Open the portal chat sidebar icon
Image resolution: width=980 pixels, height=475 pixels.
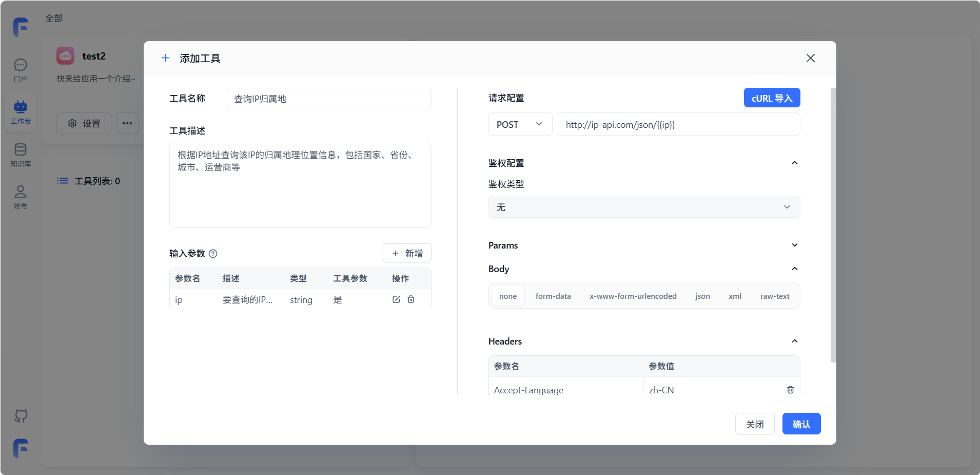coord(21,70)
